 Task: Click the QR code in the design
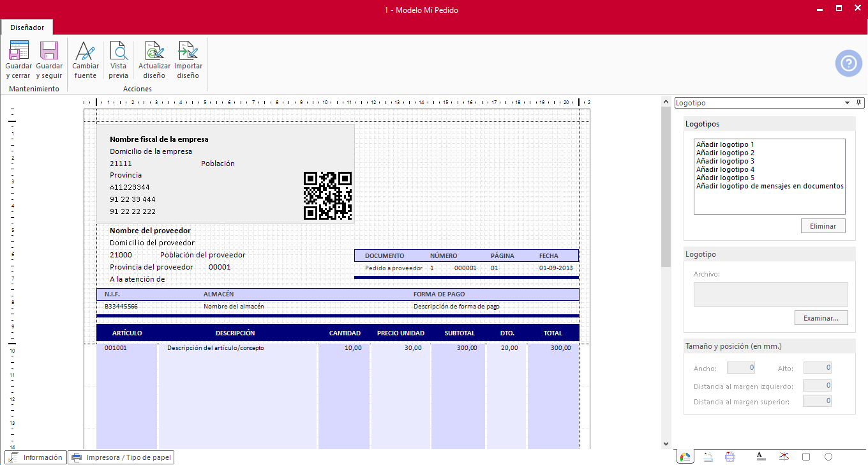[x=327, y=196]
